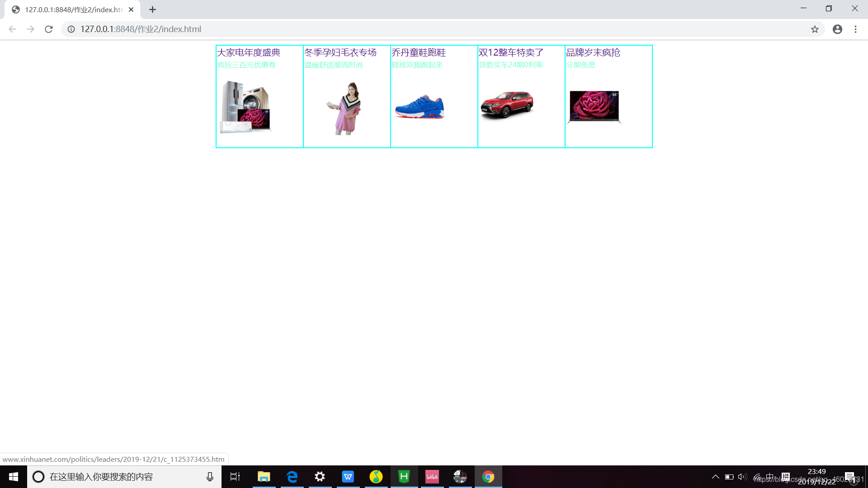Expand the system tray hidden icons

click(715, 477)
